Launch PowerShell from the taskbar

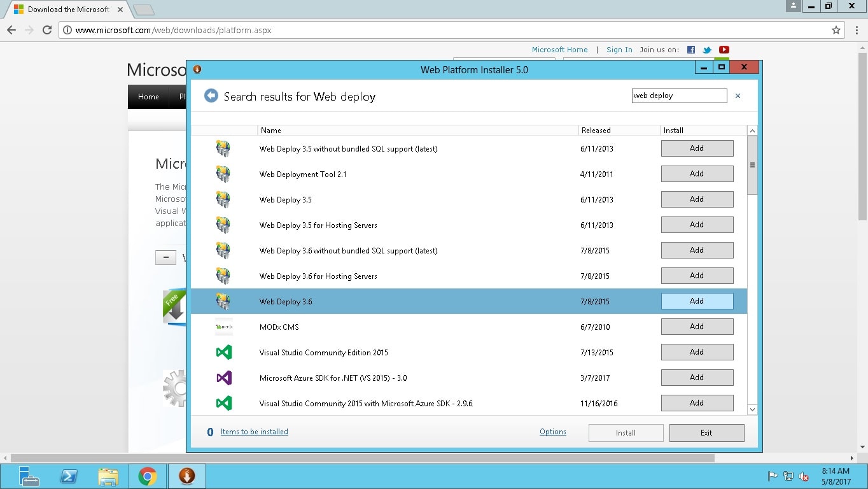click(69, 476)
